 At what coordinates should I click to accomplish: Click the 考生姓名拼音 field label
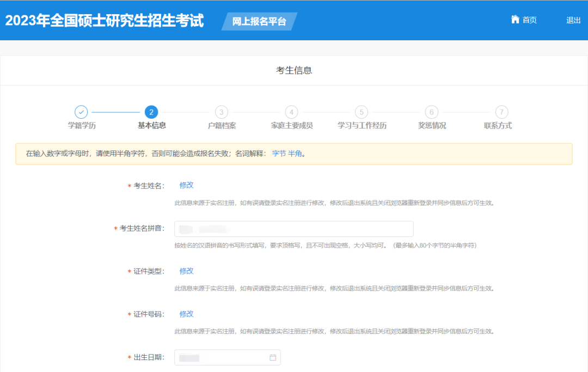pos(142,228)
